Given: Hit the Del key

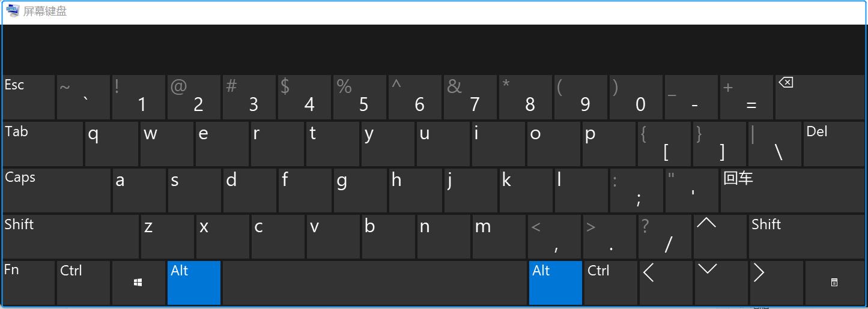Looking at the screenshot, I should [833, 144].
